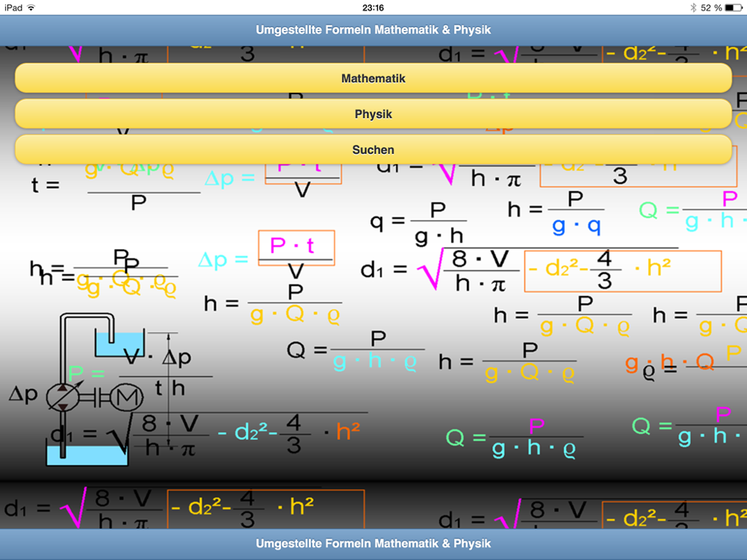The height and width of the screenshot is (560, 747).
Task: Tap the top title 'Umgestellte Formeln Mathematik & Physik'
Action: pos(373,30)
